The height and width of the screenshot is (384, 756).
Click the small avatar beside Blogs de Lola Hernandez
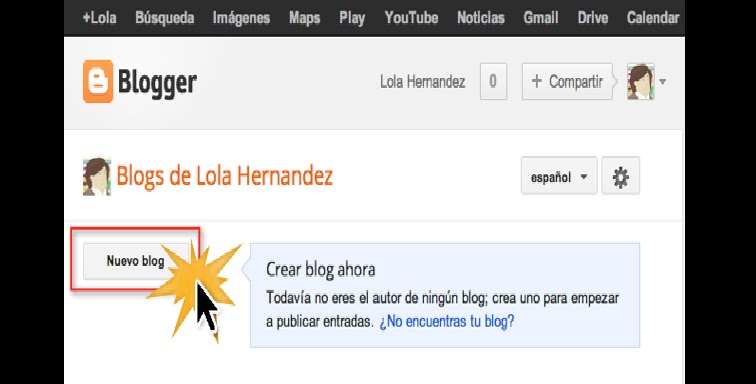point(97,176)
